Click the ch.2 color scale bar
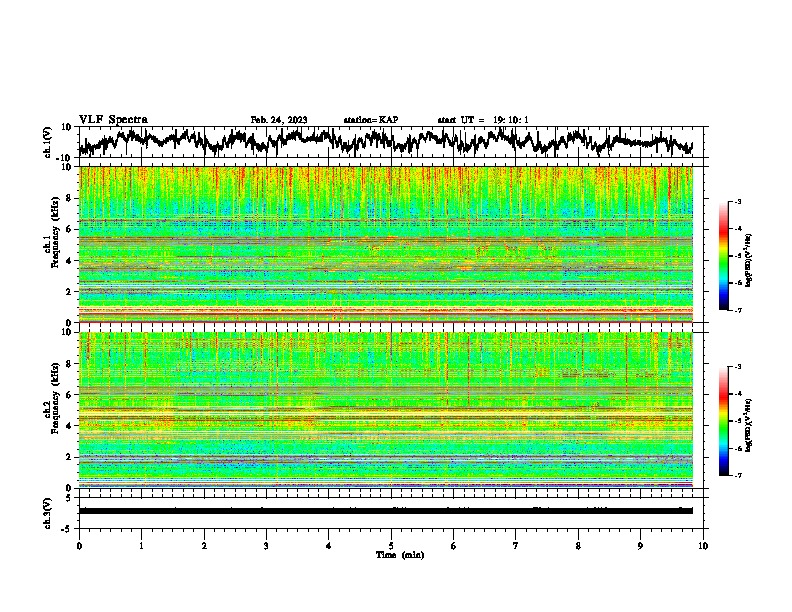The image size is (792, 612). click(x=723, y=421)
